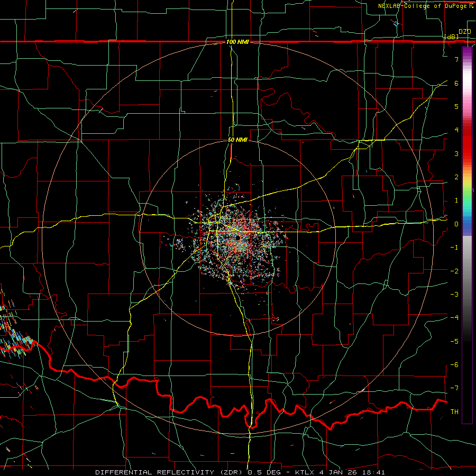Screen dimensions: 476x476
Task: Click the DIFFERENTIAL REFLECTIVITY (ZDR) caption text
Action: pyautogui.click(x=170, y=472)
